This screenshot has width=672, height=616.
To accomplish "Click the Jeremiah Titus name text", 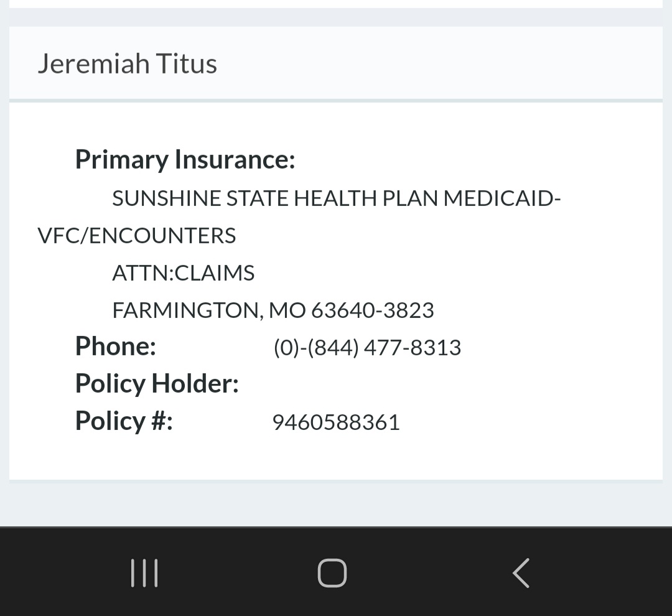I will click(128, 64).
